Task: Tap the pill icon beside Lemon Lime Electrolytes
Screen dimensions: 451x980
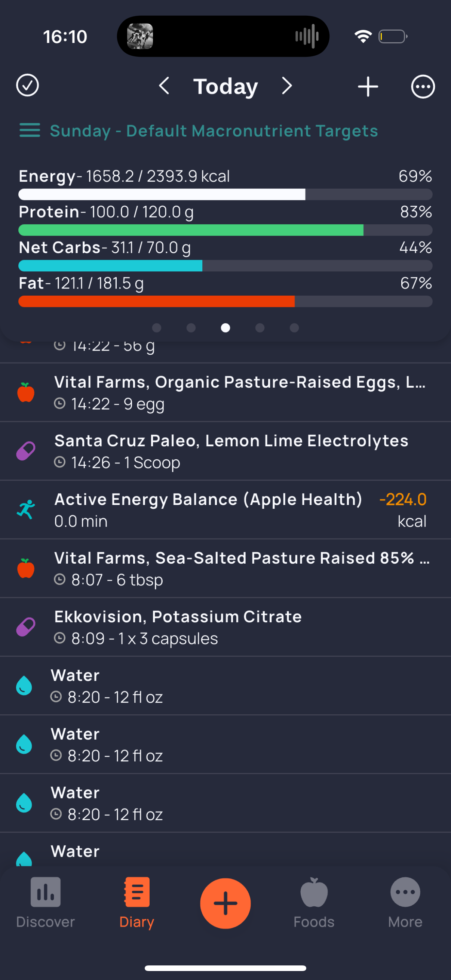Action: coord(26,451)
